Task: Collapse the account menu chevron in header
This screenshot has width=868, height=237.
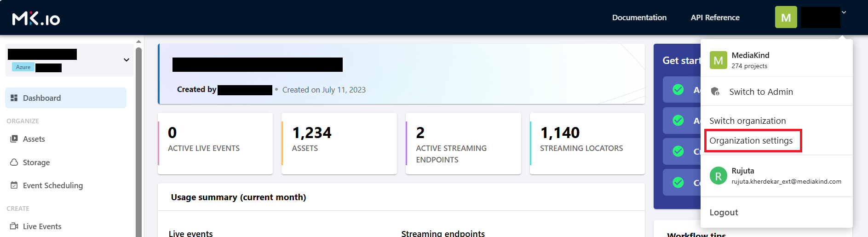Action: (x=844, y=12)
